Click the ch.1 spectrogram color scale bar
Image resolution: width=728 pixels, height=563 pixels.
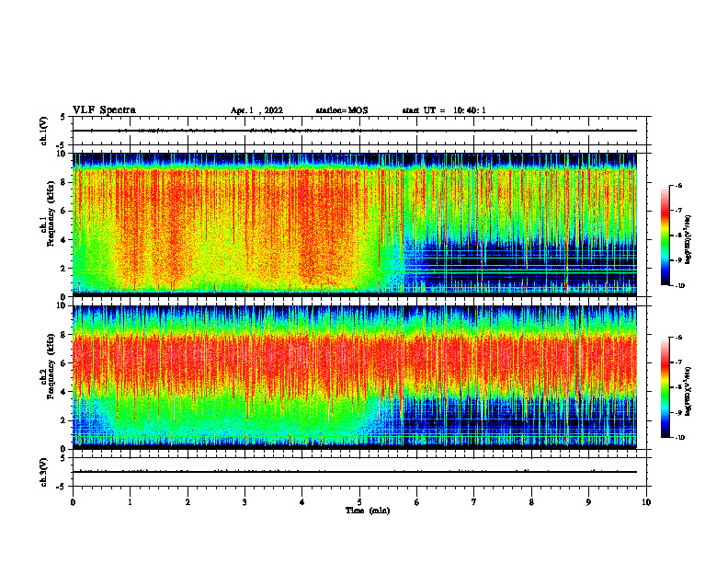click(665, 236)
